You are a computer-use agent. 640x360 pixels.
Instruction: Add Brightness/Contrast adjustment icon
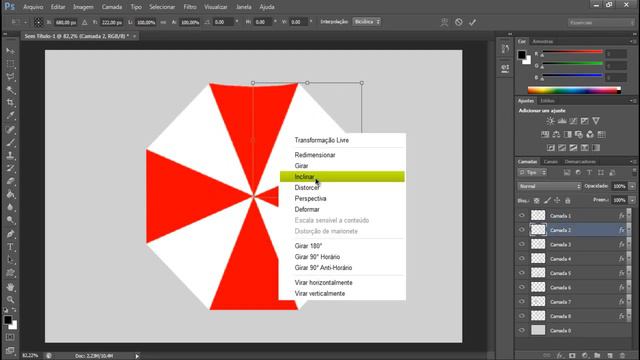pos(550,121)
